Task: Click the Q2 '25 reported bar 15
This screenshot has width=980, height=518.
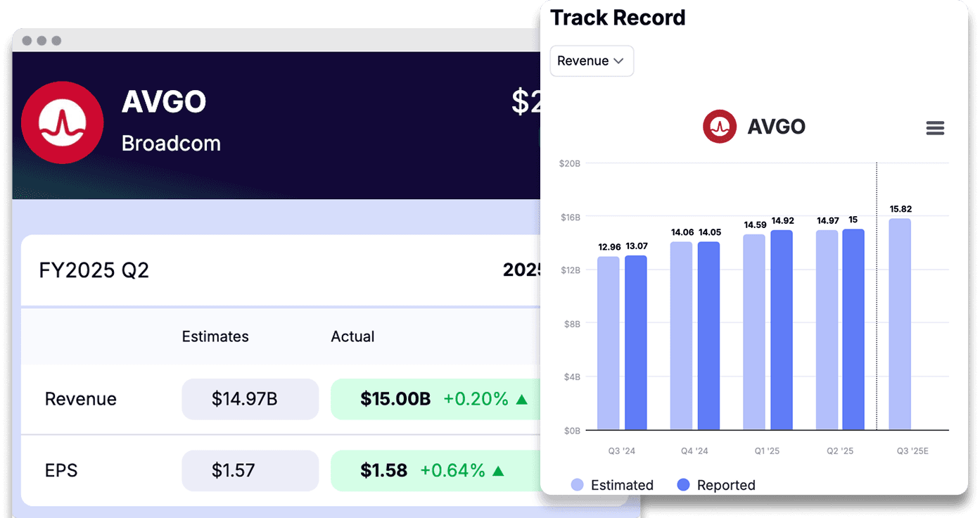Action: pyautogui.click(x=853, y=329)
